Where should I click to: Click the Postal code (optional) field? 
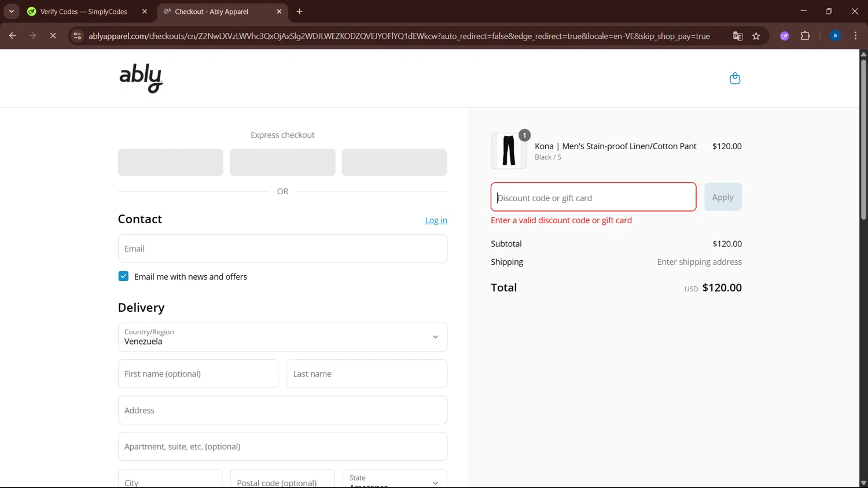pyautogui.click(x=282, y=479)
